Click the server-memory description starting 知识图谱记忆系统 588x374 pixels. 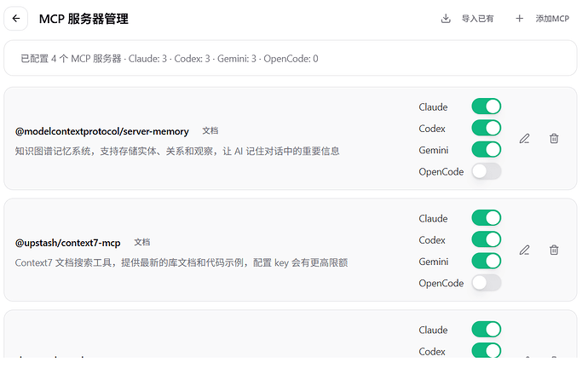(177, 151)
